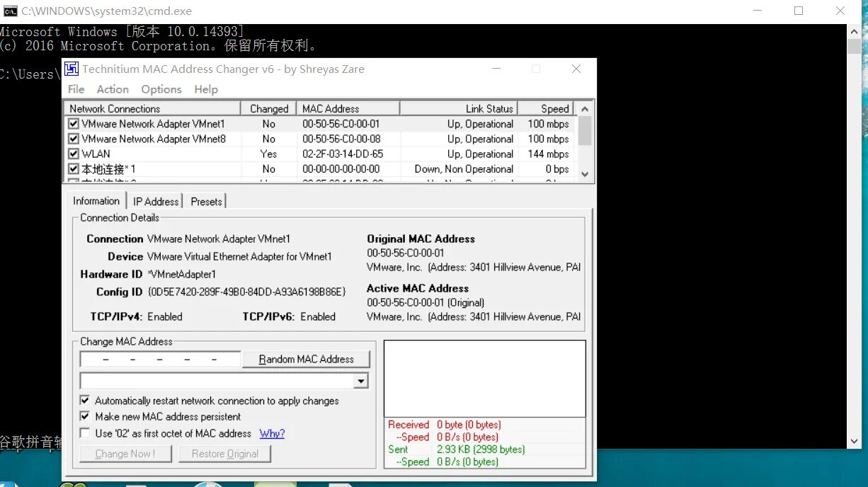Screen dimensions: 868x487
Task: Enable Use '02' as first octet option
Action: (86, 433)
